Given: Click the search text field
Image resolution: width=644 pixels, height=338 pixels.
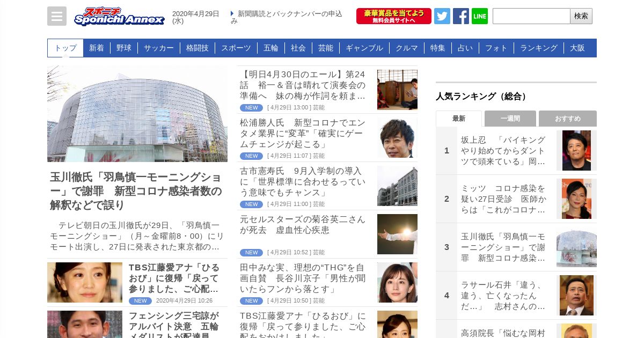Looking at the screenshot, I should [x=531, y=16].
